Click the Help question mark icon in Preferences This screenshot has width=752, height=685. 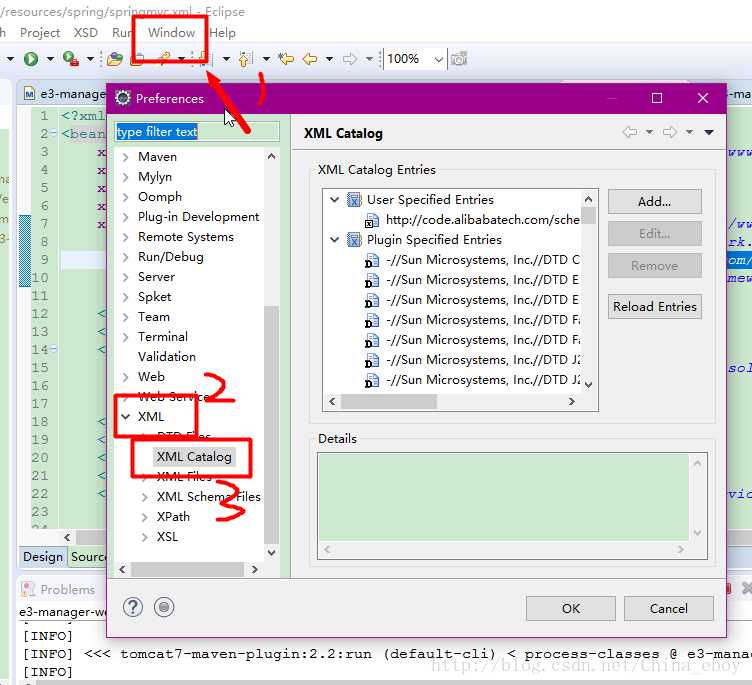pyautogui.click(x=133, y=607)
